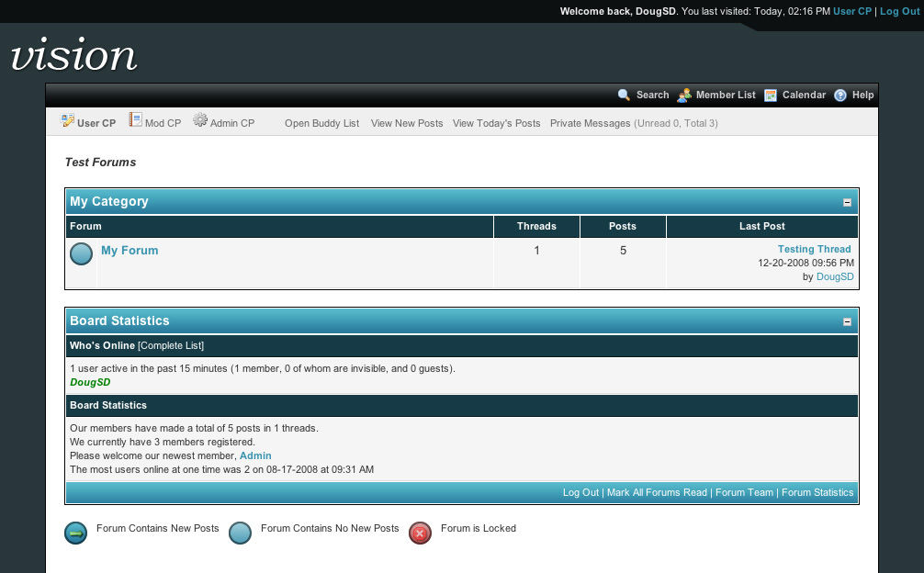Image resolution: width=924 pixels, height=573 pixels.
Task: Collapse the Board Statistics section
Action: click(847, 322)
